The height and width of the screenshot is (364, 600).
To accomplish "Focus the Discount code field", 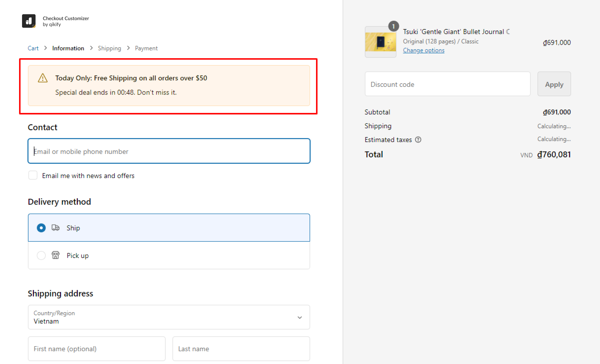I will click(448, 84).
